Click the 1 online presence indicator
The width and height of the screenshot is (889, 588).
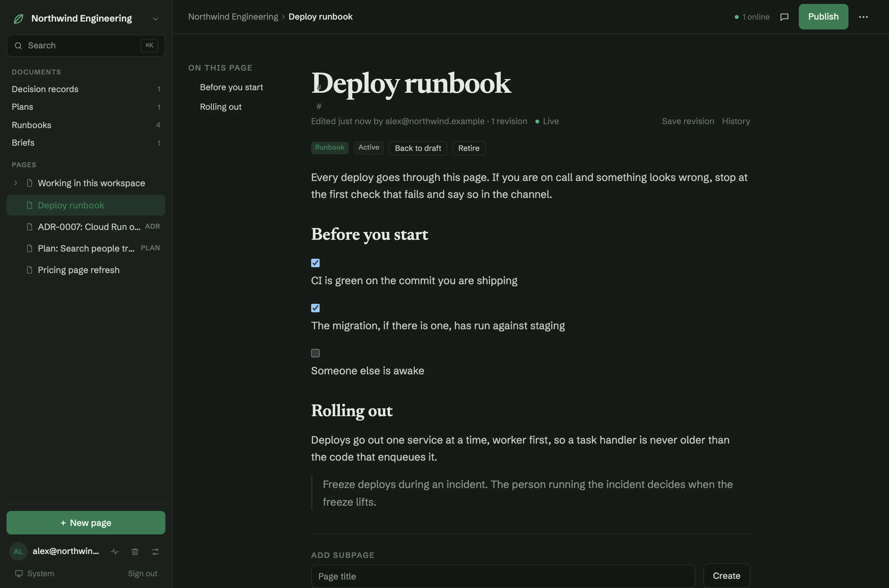coord(752,17)
